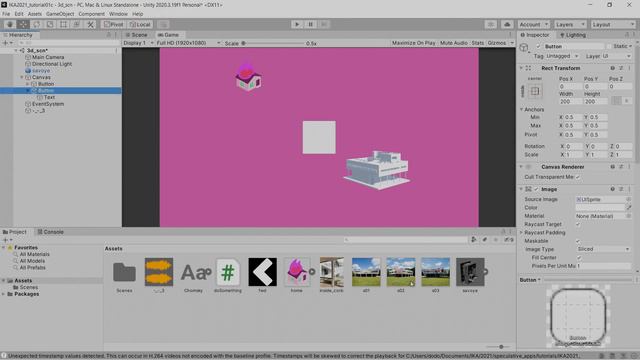Open Image component help icon
640x360 pixels.
click(612, 189)
